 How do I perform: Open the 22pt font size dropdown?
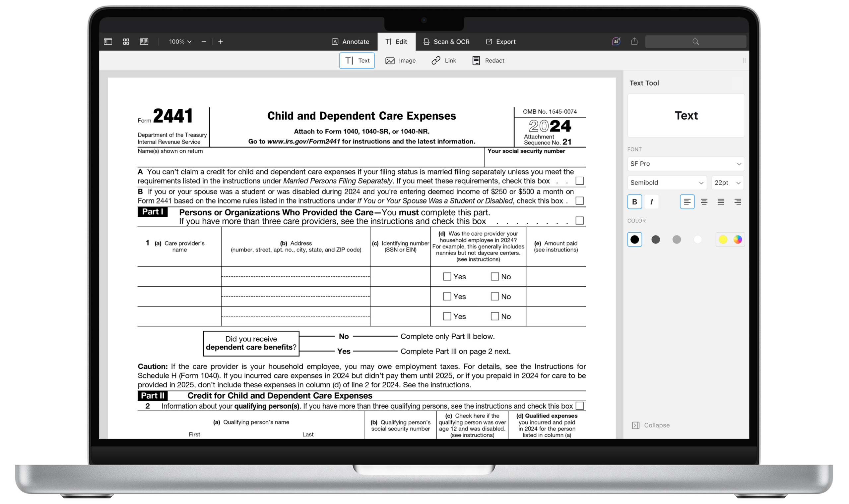(x=727, y=183)
